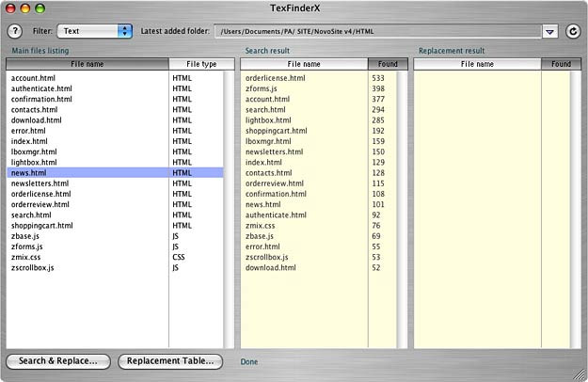Image resolution: width=588 pixels, height=382 pixels.
Task: Open the Filter Text popup menu
Action: pyautogui.click(x=94, y=31)
